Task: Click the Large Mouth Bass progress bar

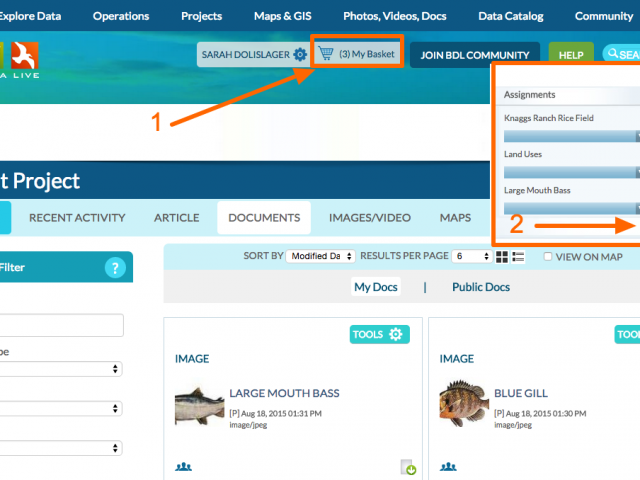Action: click(x=571, y=209)
